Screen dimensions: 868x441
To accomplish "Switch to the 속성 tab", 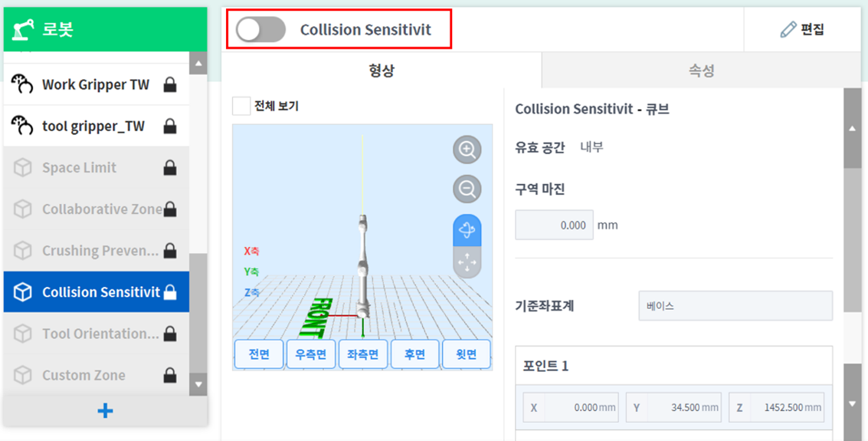I will [x=701, y=71].
